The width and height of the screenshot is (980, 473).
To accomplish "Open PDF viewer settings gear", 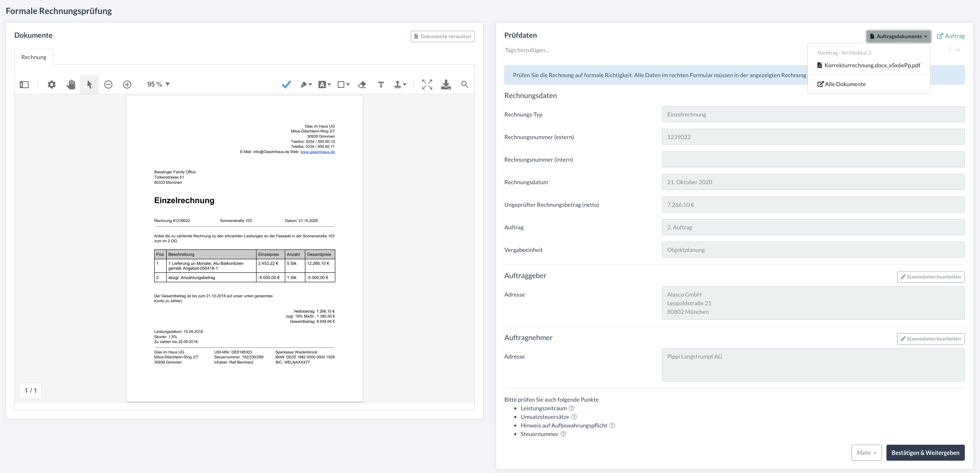I will [51, 85].
